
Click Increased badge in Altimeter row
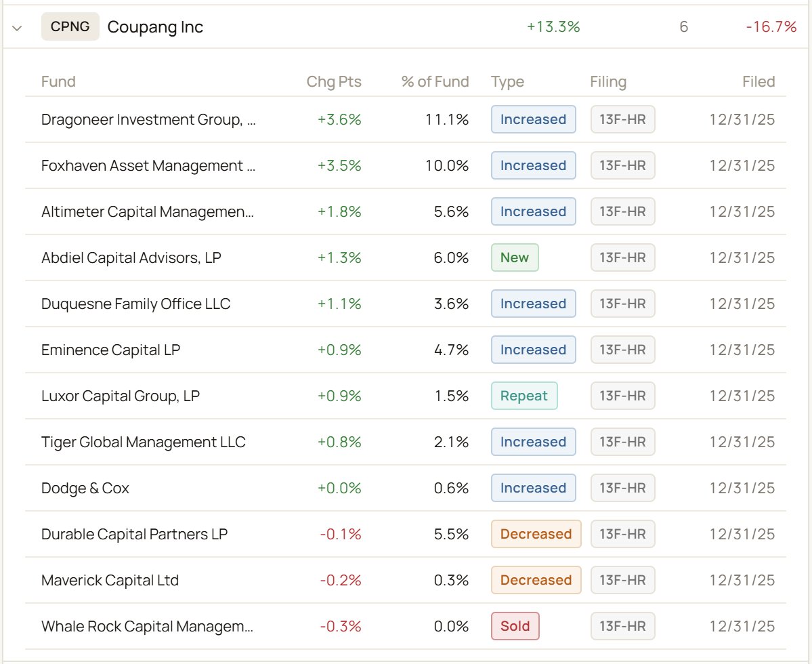click(x=534, y=211)
